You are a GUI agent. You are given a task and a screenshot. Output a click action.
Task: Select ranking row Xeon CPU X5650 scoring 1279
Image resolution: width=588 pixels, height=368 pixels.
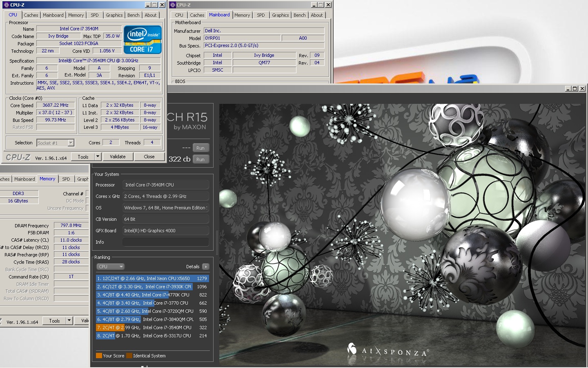[153, 278]
